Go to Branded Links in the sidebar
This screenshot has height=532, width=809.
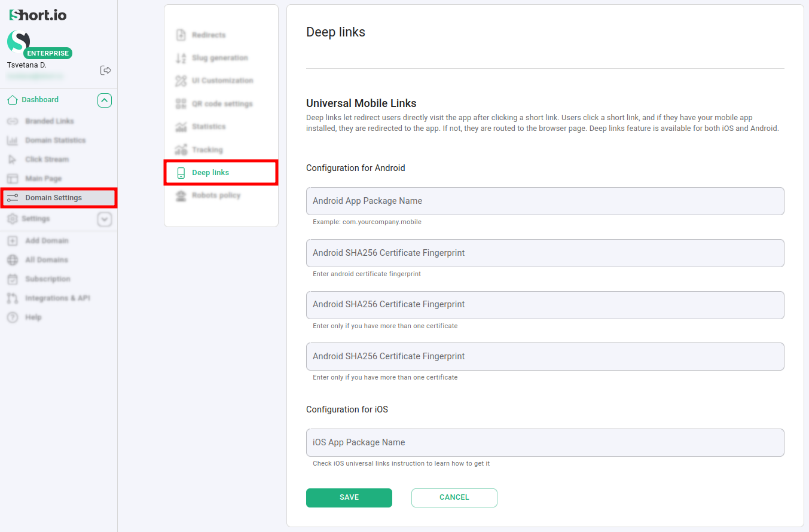(x=49, y=121)
